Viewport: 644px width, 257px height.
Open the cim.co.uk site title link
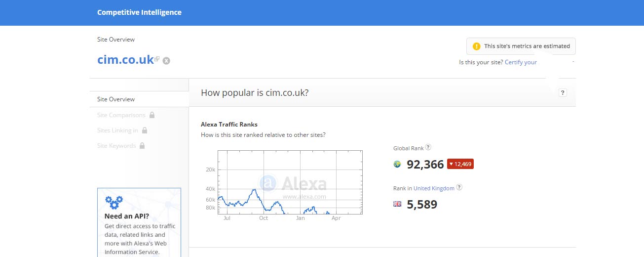126,59
